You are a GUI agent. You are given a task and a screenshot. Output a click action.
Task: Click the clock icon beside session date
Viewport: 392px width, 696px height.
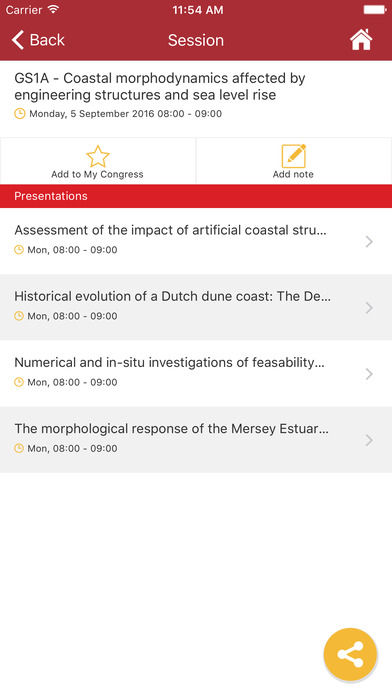(20, 114)
